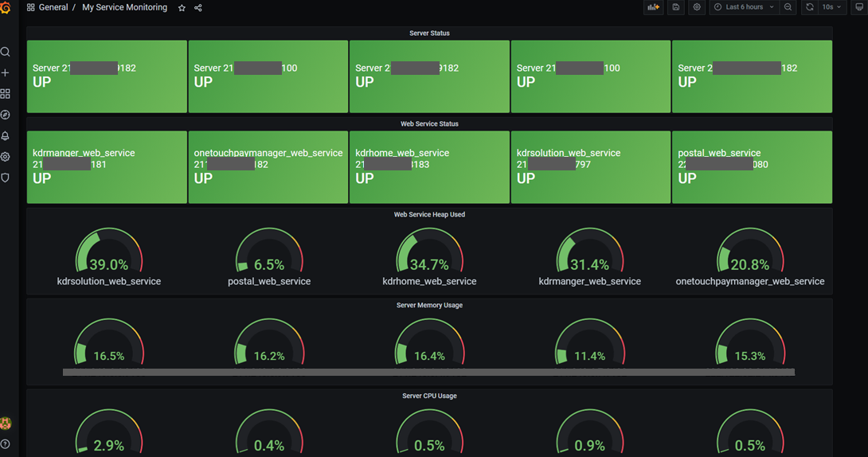Viewport: 868px width, 457px height.
Task: Star the My Service Monitoring dashboard
Action: pos(182,8)
